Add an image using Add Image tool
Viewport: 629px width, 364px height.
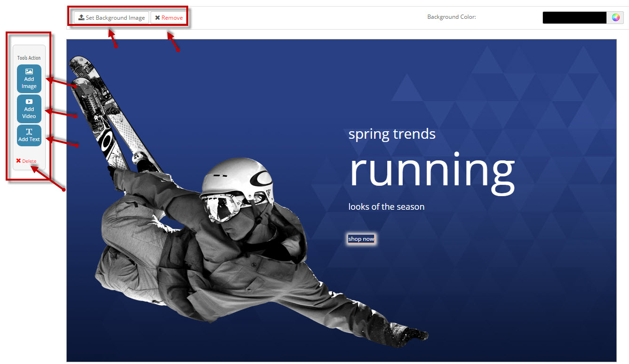tap(29, 79)
